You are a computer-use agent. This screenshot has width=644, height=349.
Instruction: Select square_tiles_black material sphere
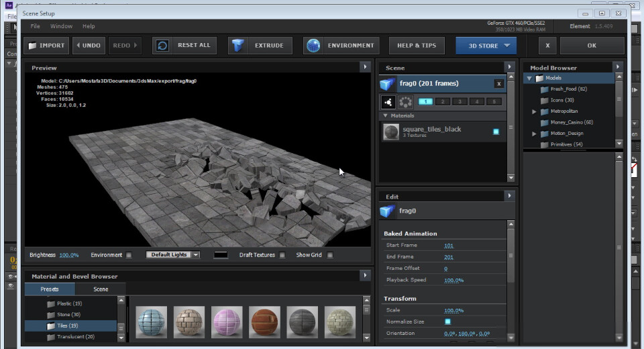tap(391, 132)
